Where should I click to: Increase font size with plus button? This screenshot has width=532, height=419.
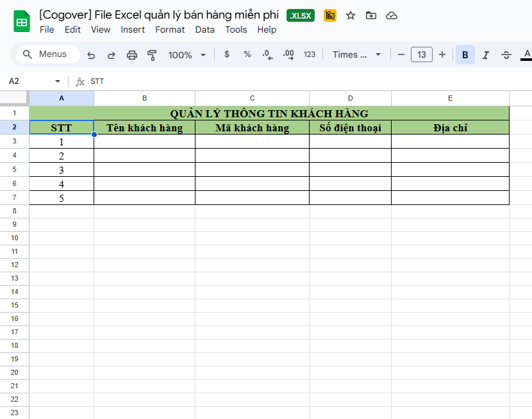click(442, 54)
